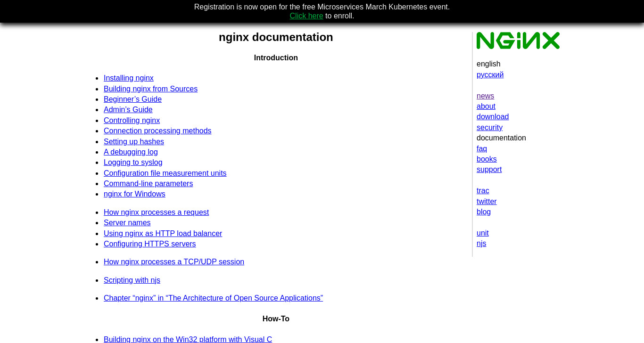Go to about in sidebar
644x343 pixels.
pyautogui.click(x=486, y=106)
